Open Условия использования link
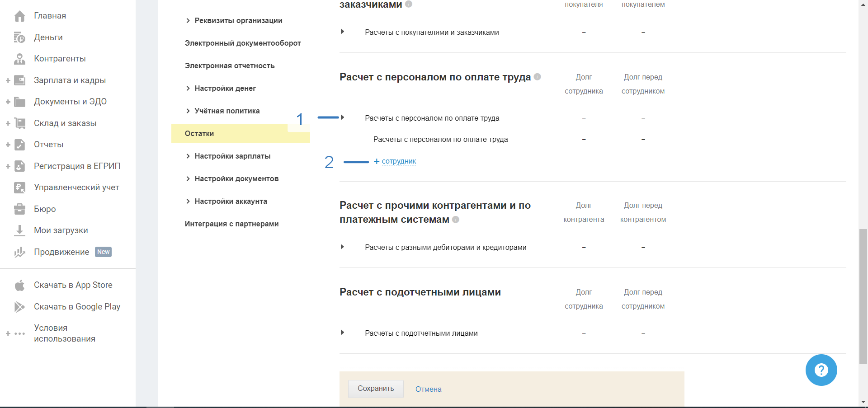Viewport: 868px width, 408px height. tap(65, 333)
